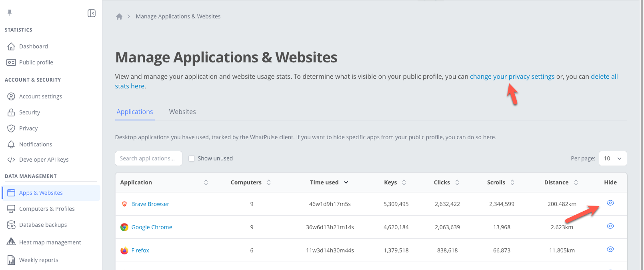Open the Google Chrome link
Screen dimensions: 644x270
152,227
